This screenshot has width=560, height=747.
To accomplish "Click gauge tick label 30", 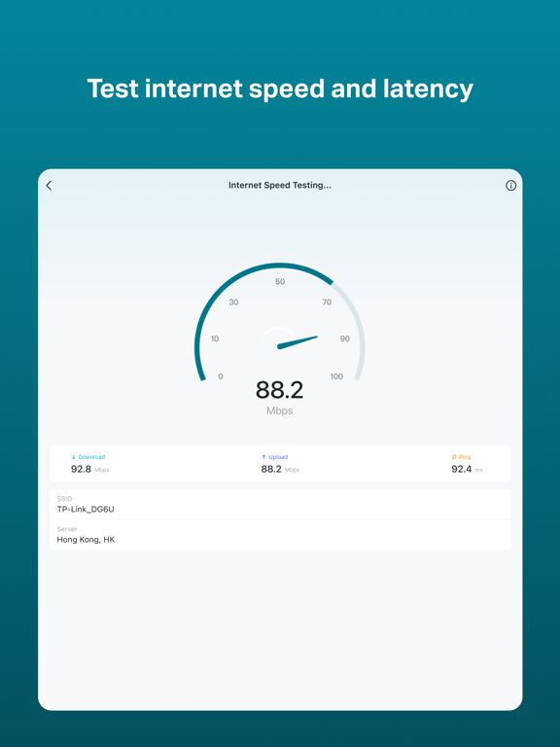I will [233, 302].
